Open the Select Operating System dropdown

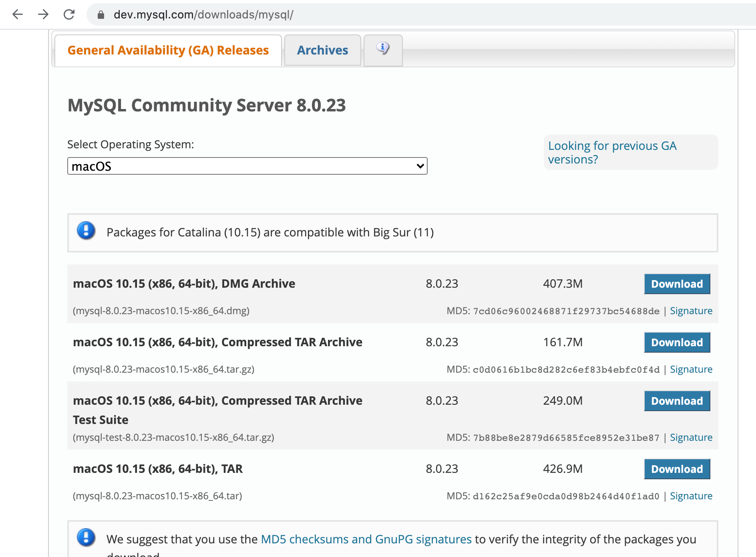[x=247, y=166]
